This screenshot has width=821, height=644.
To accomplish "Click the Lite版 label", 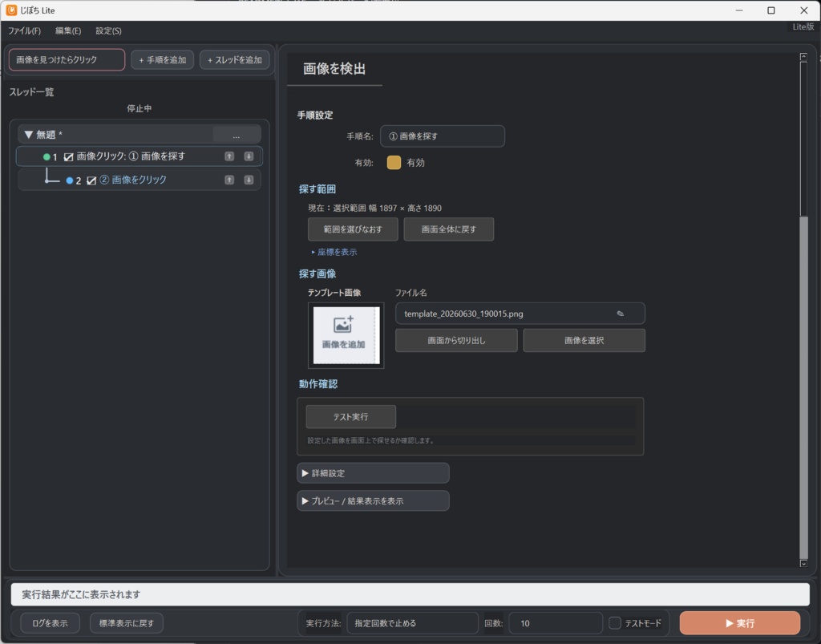I will click(803, 26).
